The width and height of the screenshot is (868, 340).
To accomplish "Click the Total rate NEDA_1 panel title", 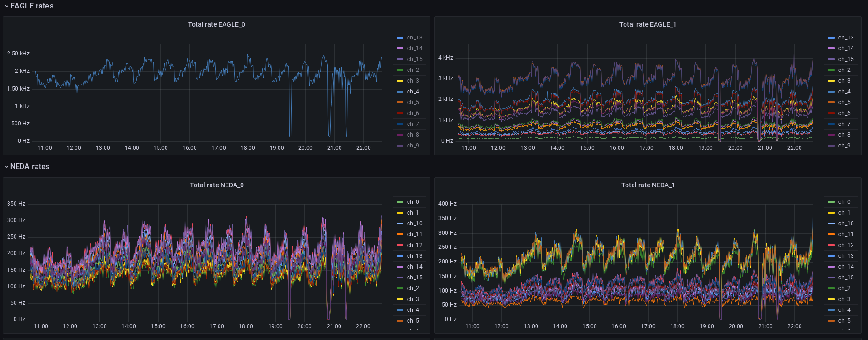I will coord(647,185).
